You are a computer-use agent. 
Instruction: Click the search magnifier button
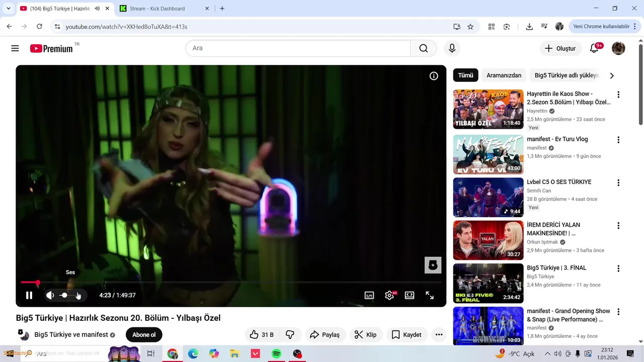point(424,48)
